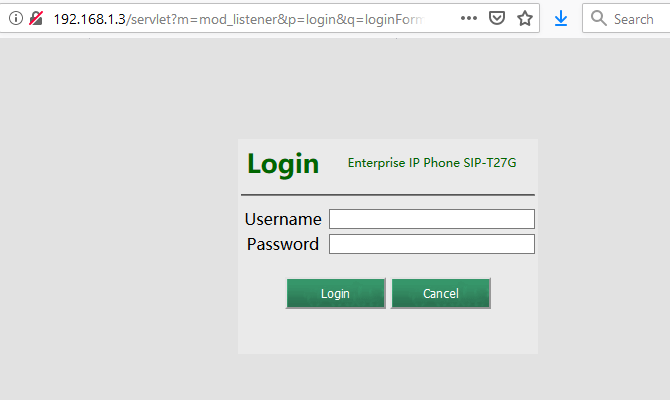670x400 pixels.
Task: Click the servlet query text in URL
Action: coord(275,19)
